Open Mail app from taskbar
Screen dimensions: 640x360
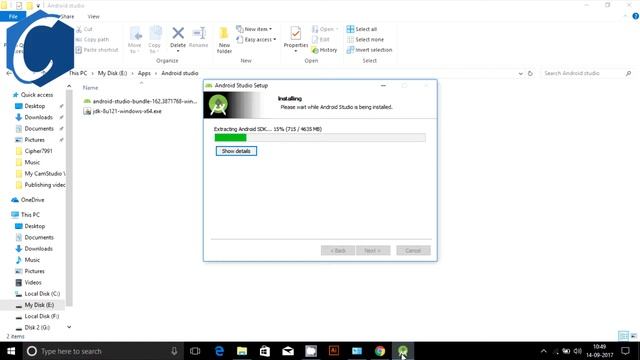(288, 351)
